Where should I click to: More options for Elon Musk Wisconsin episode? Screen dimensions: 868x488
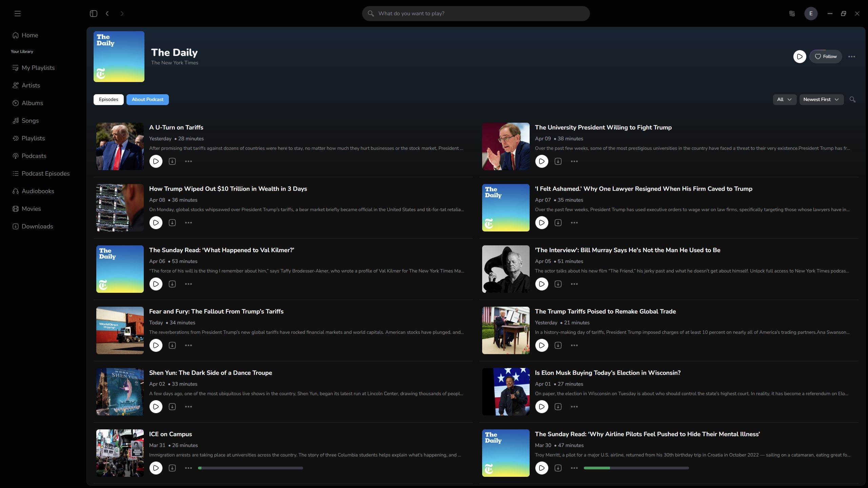click(x=574, y=407)
